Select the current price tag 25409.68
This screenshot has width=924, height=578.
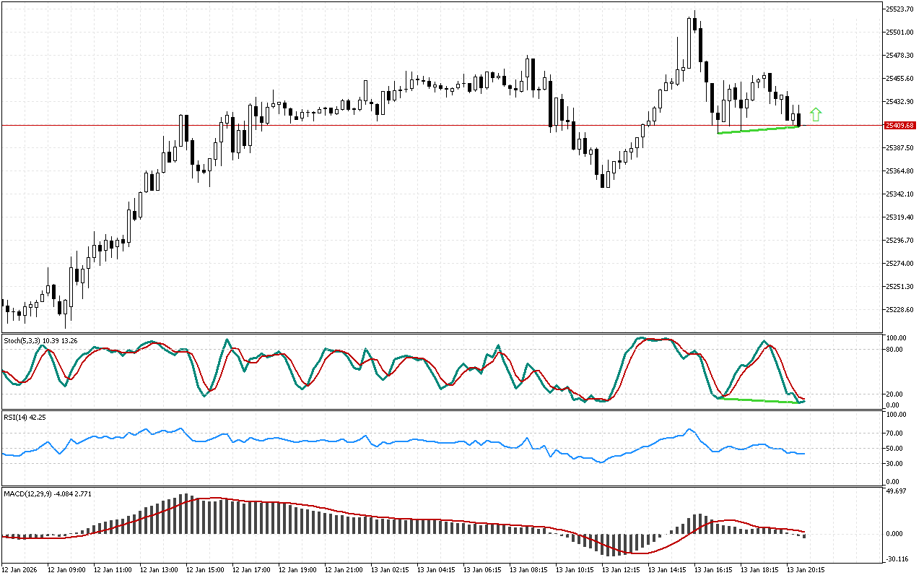click(899, 125)
